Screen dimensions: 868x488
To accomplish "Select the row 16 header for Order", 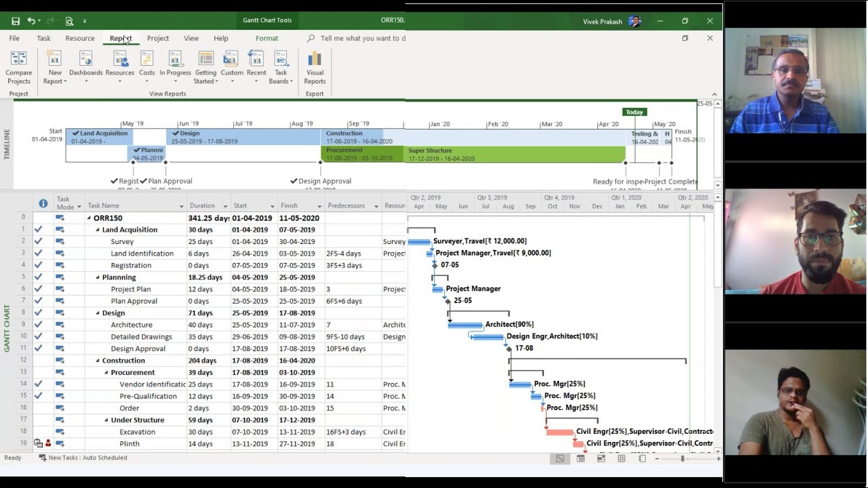I will click(x=23, y=408).
